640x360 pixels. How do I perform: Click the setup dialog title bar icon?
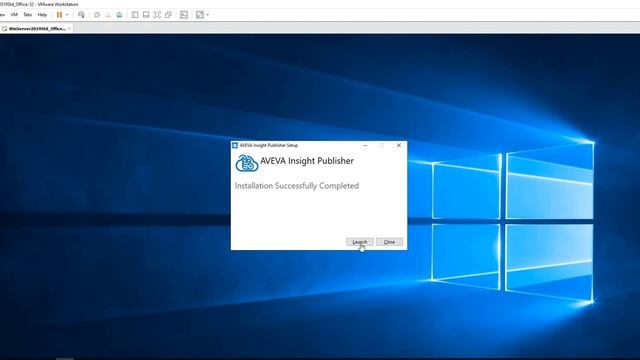tap(235, 145)
